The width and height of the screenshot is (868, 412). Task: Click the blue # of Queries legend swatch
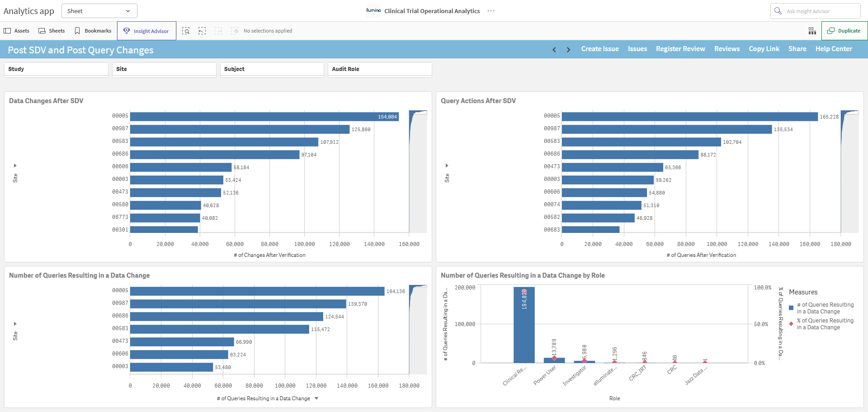point(791,308)
